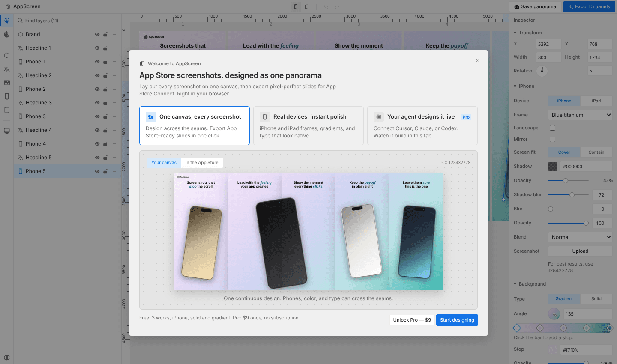Select the Your agent designs it live card
The height and width of the screenshot is (364, 617).
(422, 126)
